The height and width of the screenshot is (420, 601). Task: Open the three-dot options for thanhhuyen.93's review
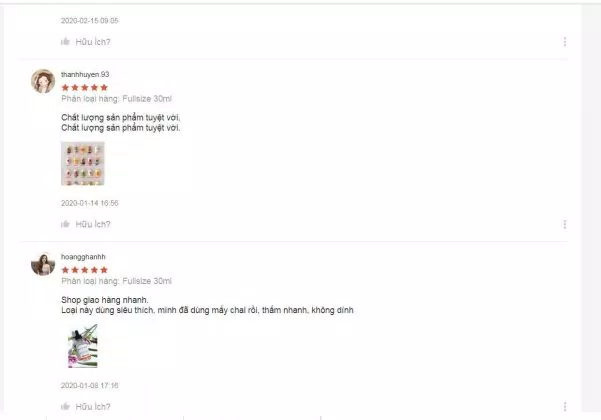tap(565, 224)
